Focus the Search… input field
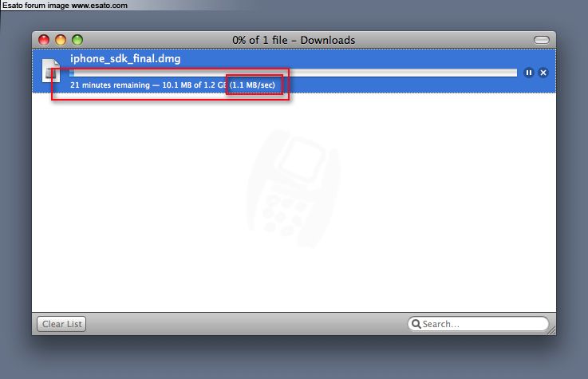This screenshot has height=379, width=588. click(x=478, y=324)
